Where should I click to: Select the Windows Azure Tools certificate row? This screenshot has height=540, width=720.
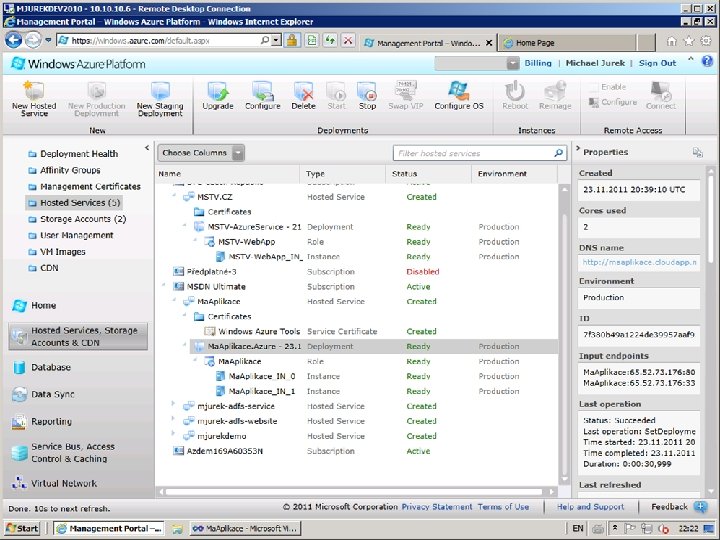tap(357, 332)
